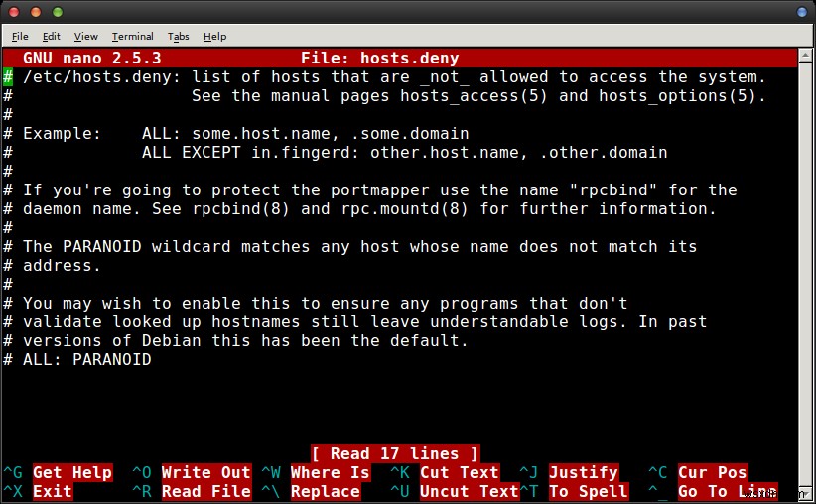The height and width of the screenshot is (504, 816).
Task: Click the Where Is shortcut label
Action: 330,472
